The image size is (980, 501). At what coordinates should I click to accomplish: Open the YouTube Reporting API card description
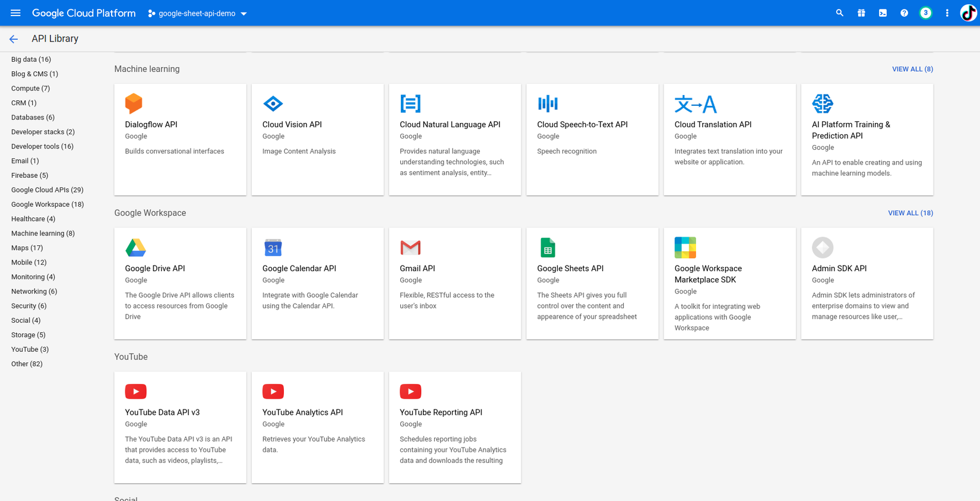[x=453, y=450]
